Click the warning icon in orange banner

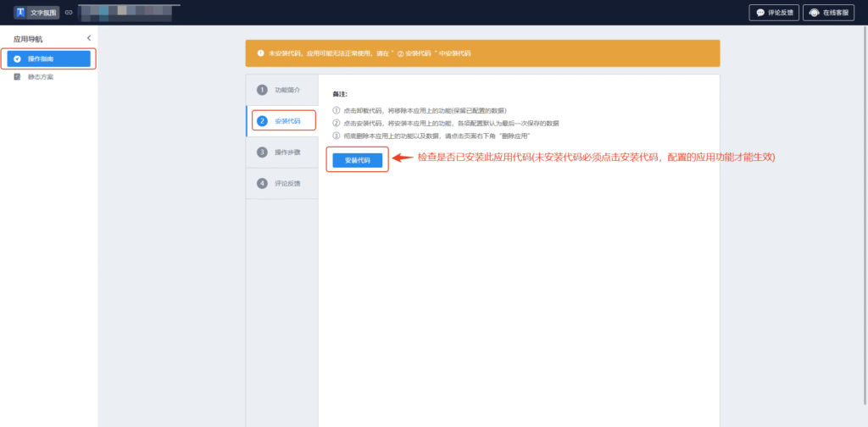(x=261, y=53)
